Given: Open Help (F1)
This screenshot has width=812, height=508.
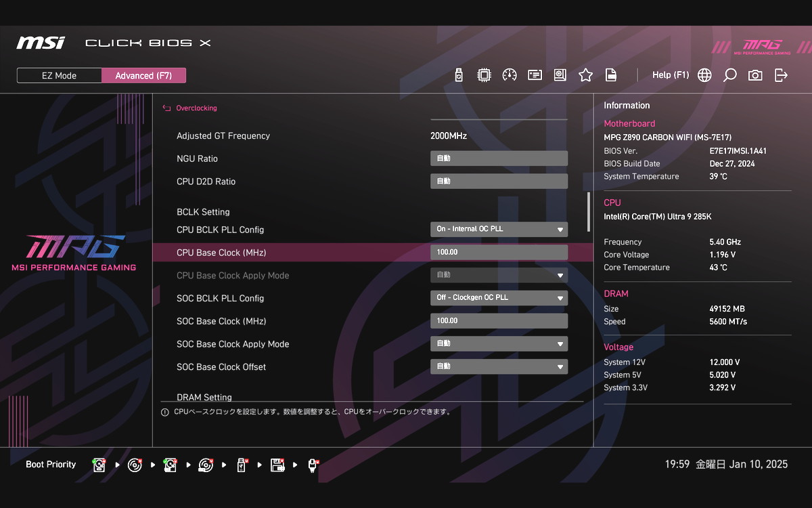Looking at the screenshot, I should (x=670, y=75).
